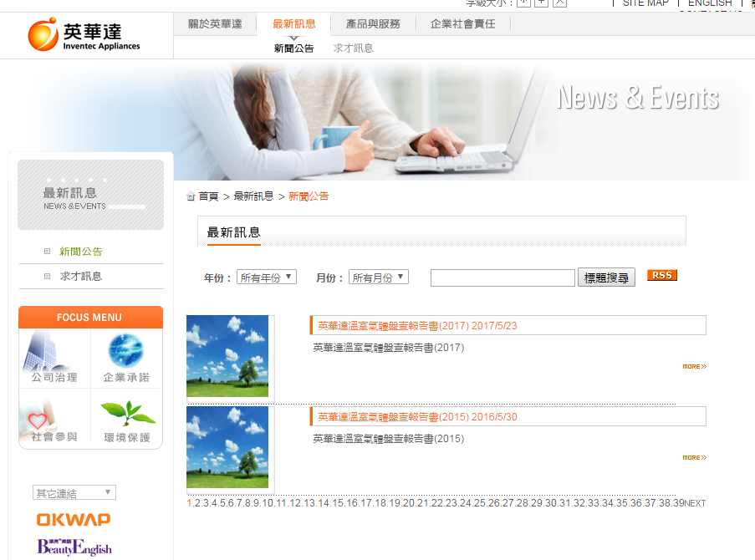Go to pagination page 20
Image resolution: width=755 pixels, height=560 pixels.
pyautogui.click(x=408, y=503)
